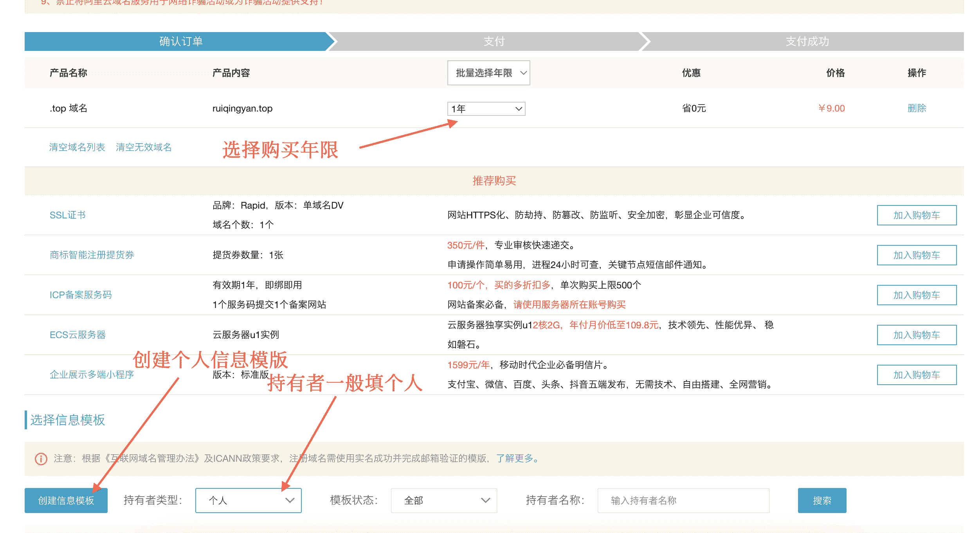
Task: Click the .top 域名 product name
Action: click(68, 108)
